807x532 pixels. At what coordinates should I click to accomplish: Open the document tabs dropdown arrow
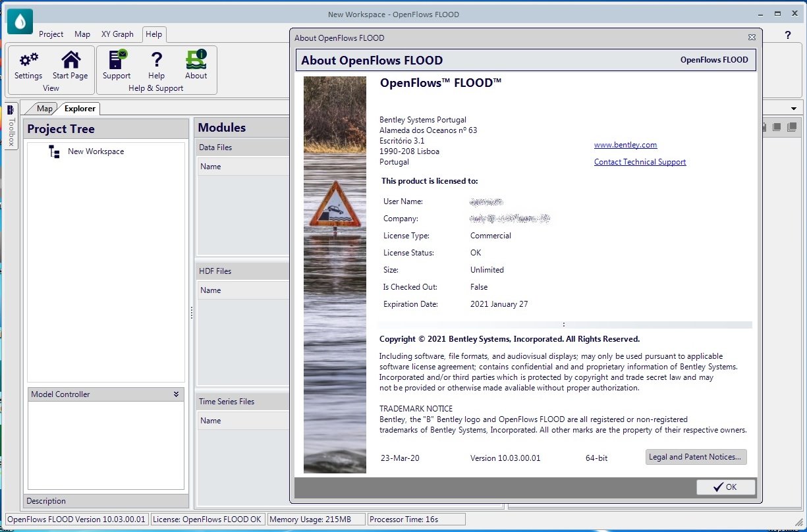[x=794, y=109]
